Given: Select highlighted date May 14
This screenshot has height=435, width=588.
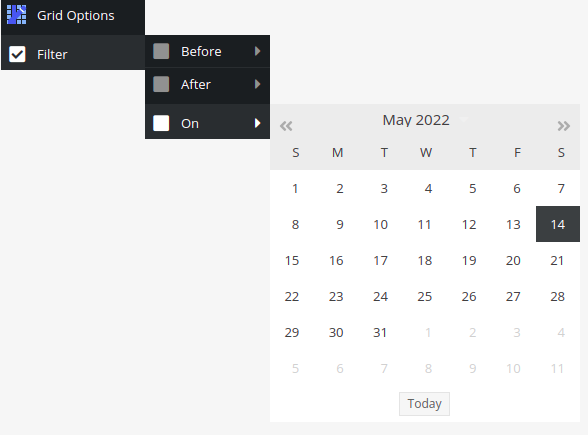Looking at the screenshot, I should (x=558, y=224).
